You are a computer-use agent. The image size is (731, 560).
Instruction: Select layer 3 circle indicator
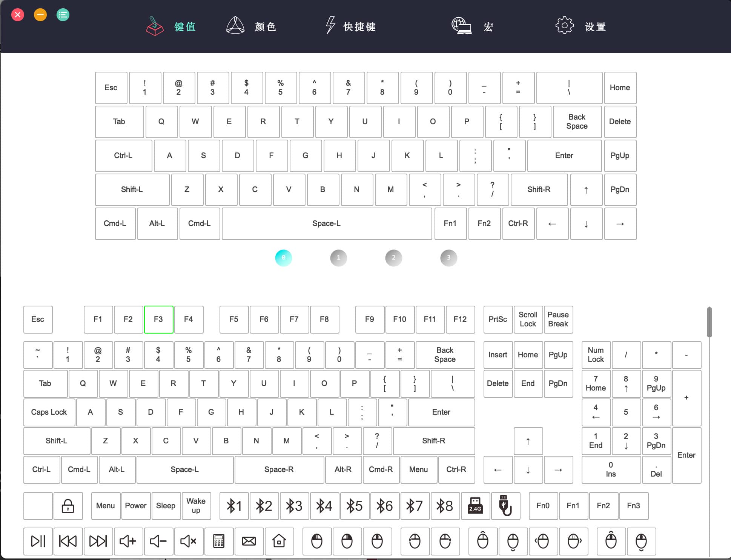tap(448, 258)
